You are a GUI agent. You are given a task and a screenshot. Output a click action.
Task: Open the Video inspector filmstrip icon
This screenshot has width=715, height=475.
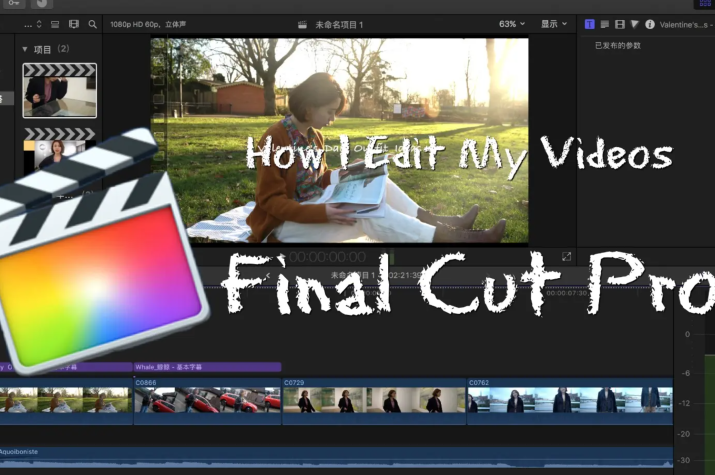click(x=620, y=24)
